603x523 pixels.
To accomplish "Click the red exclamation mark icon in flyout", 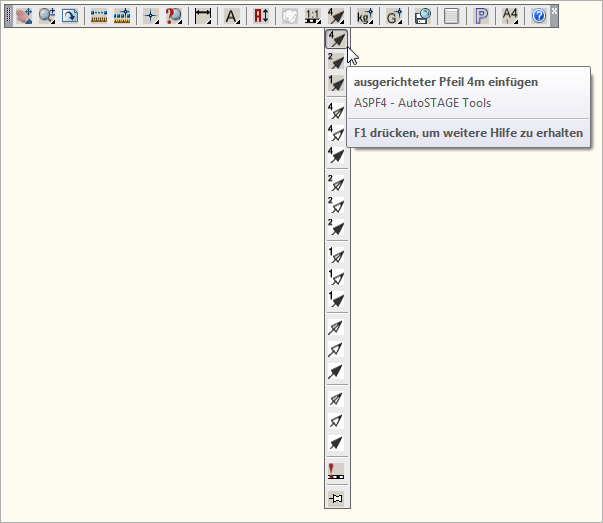I will 337,471.
